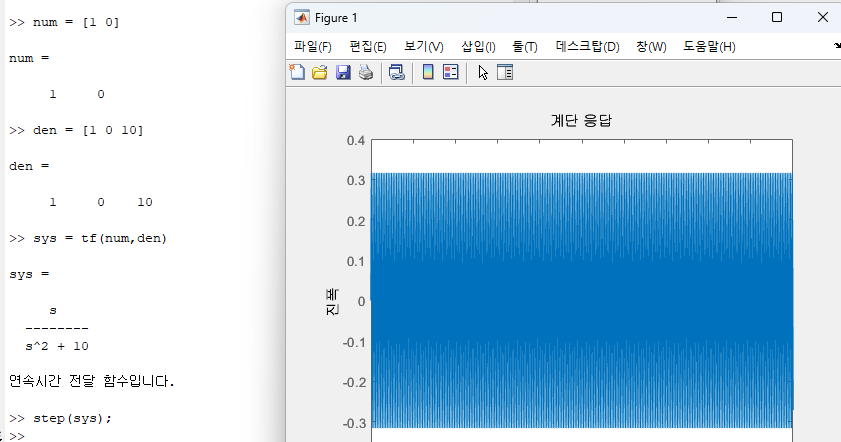Open the 데스크탑(D) menu
This screenshot has height=442, width=841.
(x=587, y=47)
